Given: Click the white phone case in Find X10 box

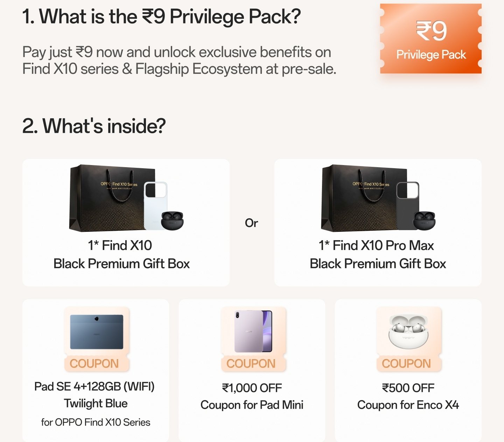Looking at the screenshot, I should (155, 206).
